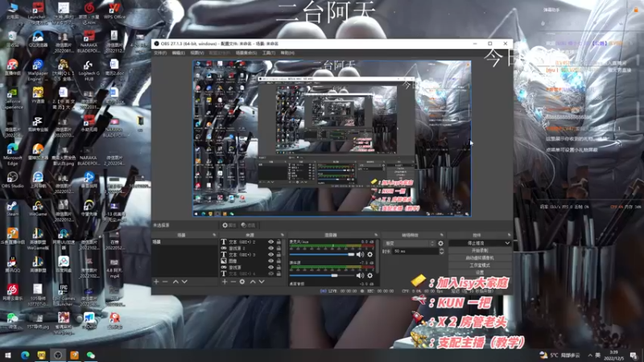
Task: Open the 工具(T) menu in OBS
Action: pyautogui.click(x=269, y=53)
